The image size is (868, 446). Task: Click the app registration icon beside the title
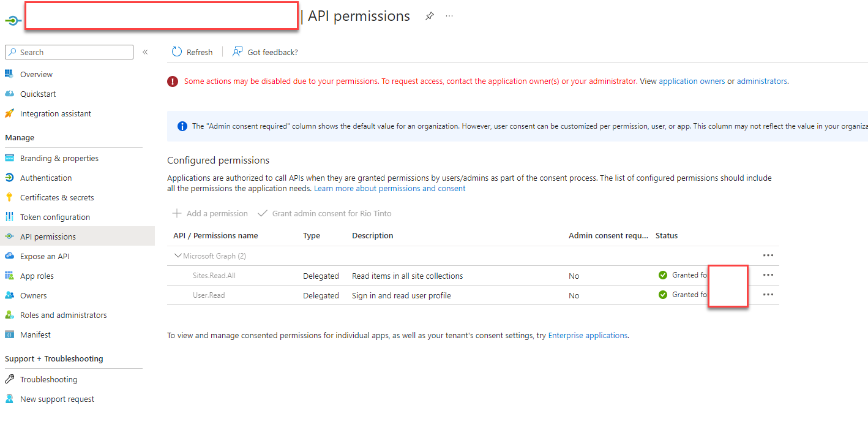[x=13, y=20]
